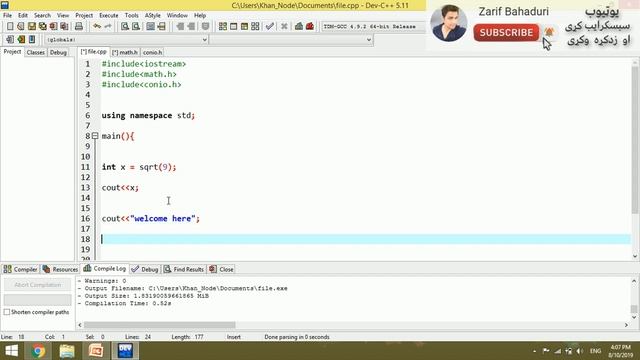The image size is (640, 360).
Task: Click the Insert icon in second toolbar row
Action: pos(10,40)
